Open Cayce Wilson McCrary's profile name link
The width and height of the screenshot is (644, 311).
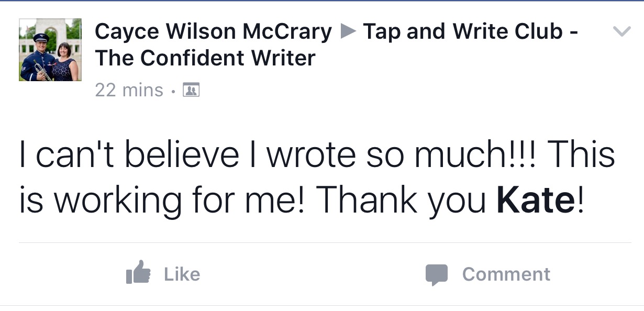(x=213, y=32)
